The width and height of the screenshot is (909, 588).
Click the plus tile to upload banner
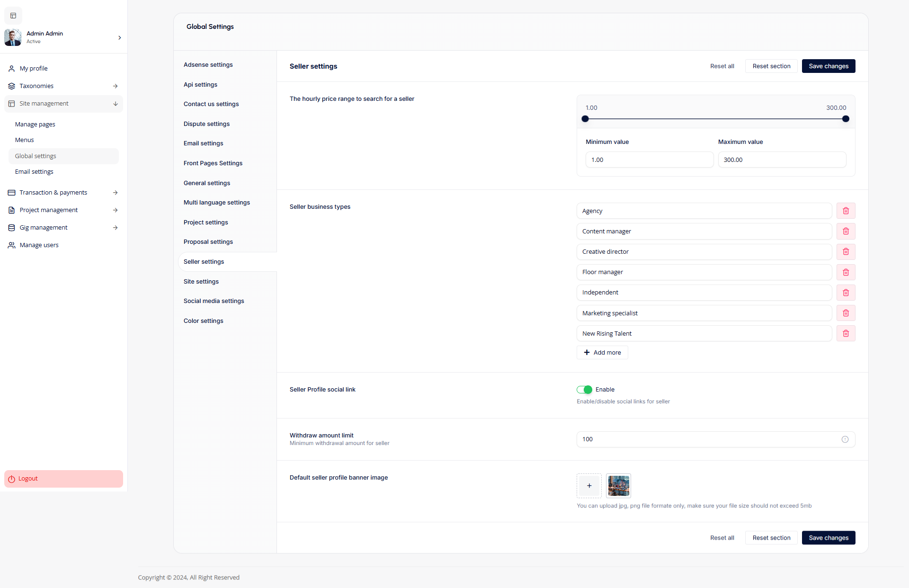coord(589,486)
